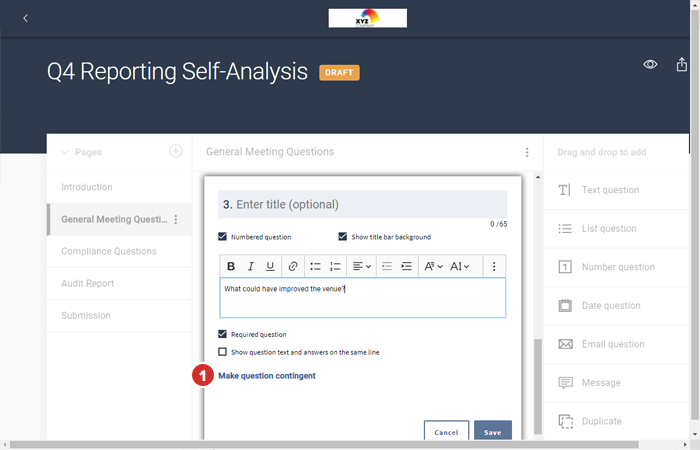Apply bold formatting in the editor
Viewport: 700px width, 450px height.
[231, 266]
